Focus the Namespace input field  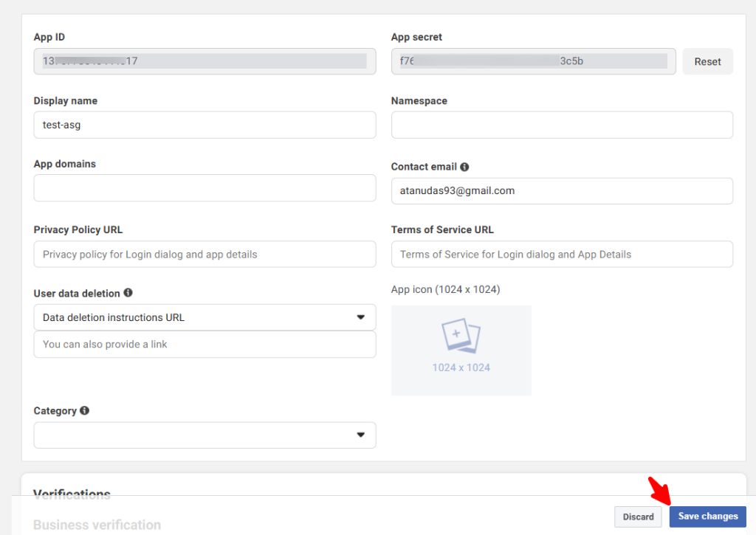tap(562, 125)
